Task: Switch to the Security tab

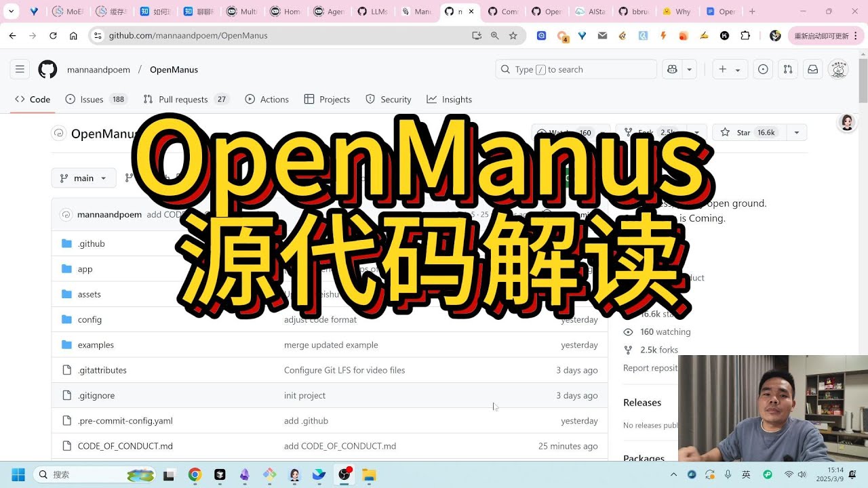Action: pos(389,99)
